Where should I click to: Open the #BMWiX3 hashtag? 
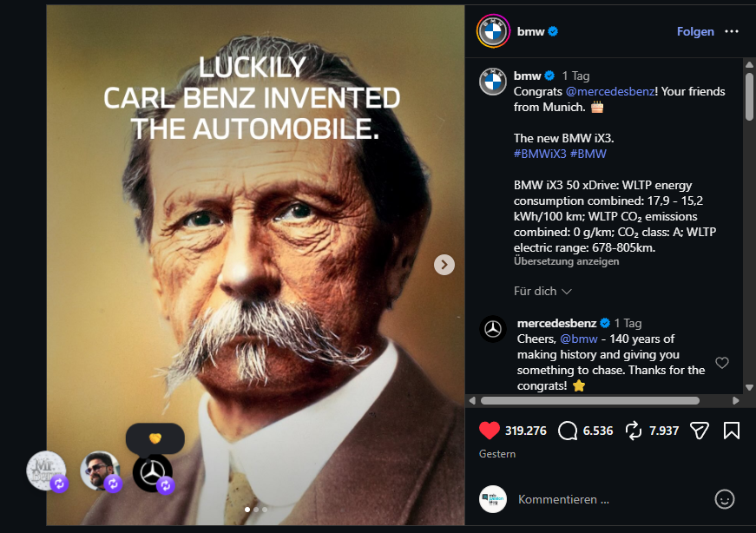(x=538, y=154)
